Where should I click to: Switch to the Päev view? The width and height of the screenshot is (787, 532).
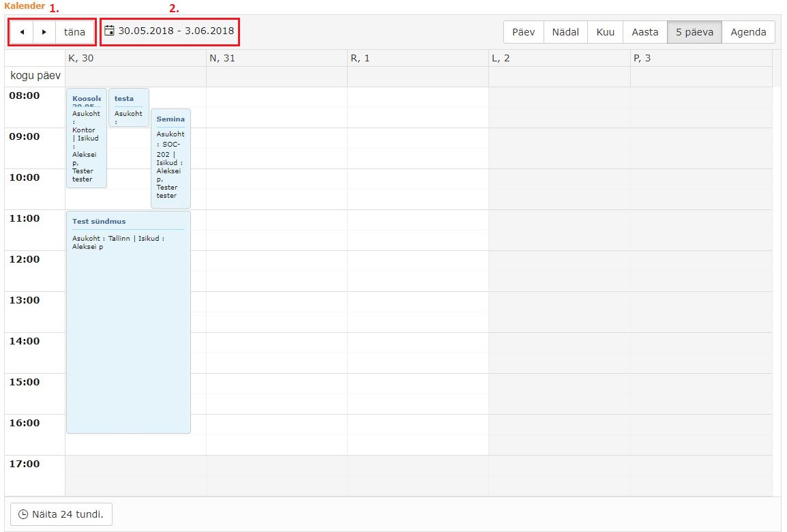point(523,32)
